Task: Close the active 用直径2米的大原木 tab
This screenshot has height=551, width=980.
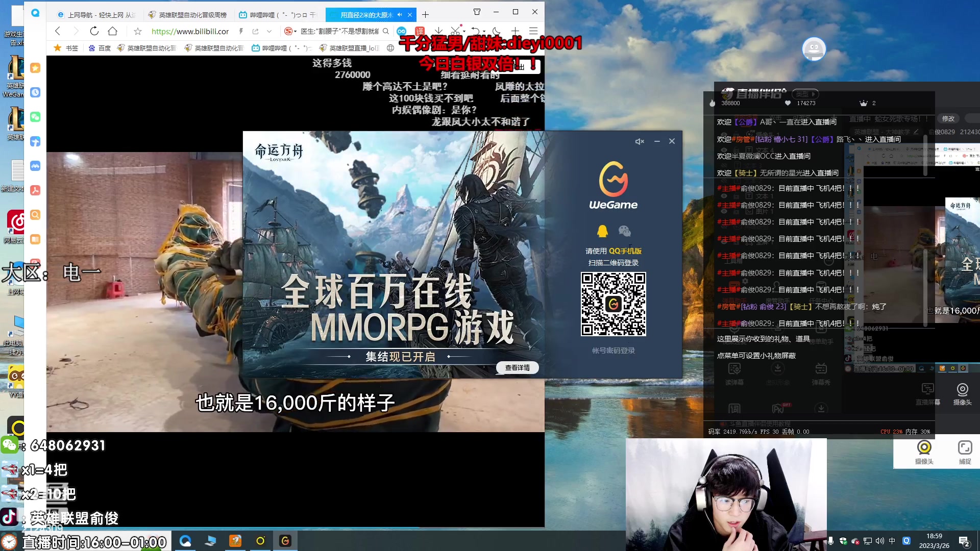Action: [x=409, y=15]
